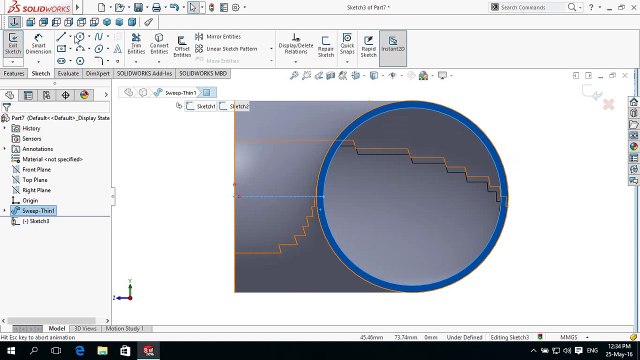Click the Print icon
The width and height of the screenshot is (640, 360).
[x=156, y=7]
